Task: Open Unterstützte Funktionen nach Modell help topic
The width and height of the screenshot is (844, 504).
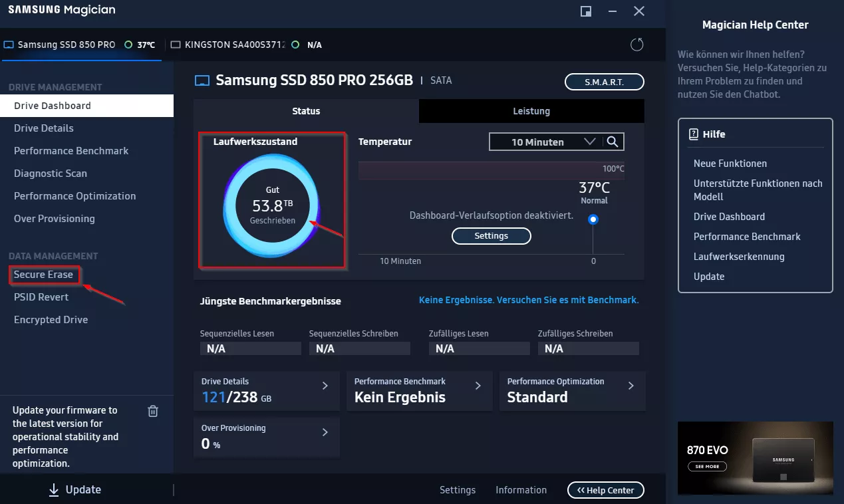Action: coord(758,190)
